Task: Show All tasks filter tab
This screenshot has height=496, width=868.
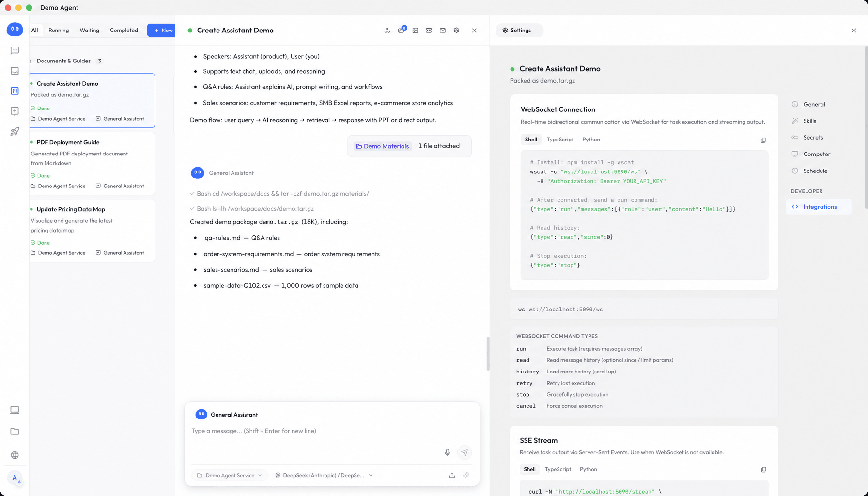Action: pos(35,30)
